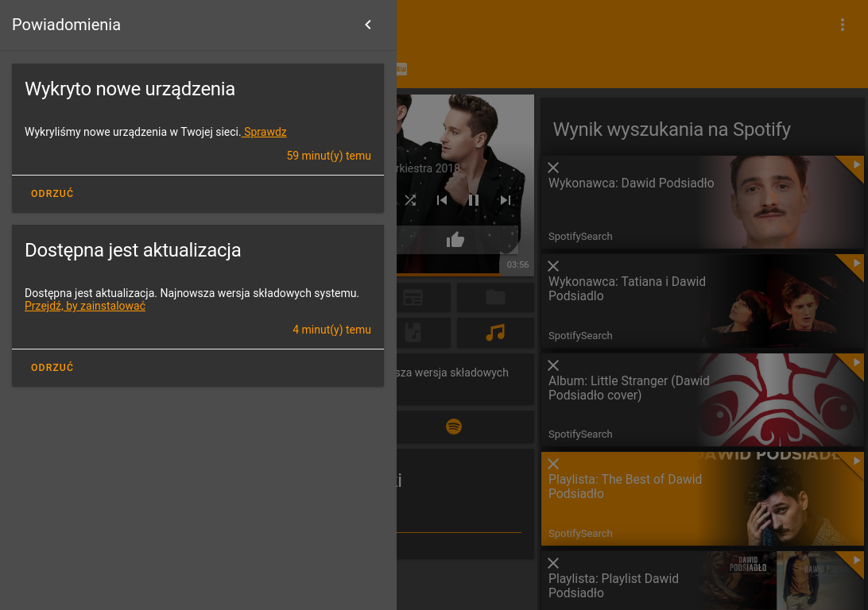Skip to previous track

tap(442, 200)
